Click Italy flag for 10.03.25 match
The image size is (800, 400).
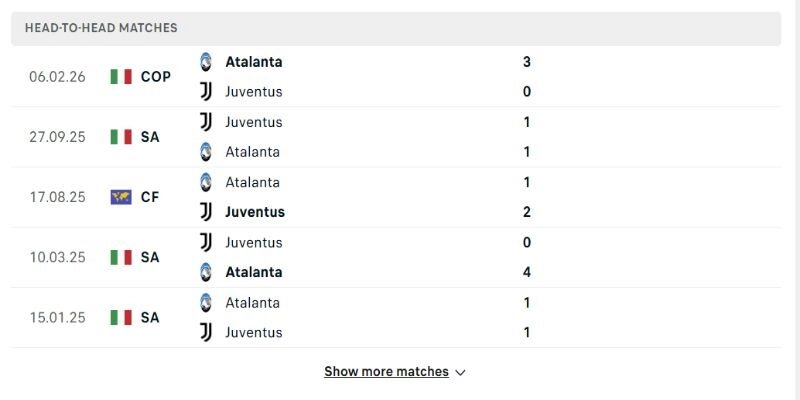coord(121,257)
